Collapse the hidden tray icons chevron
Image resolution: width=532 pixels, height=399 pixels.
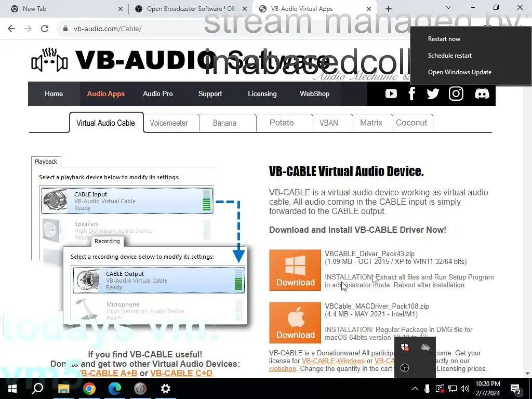(415, 389)
